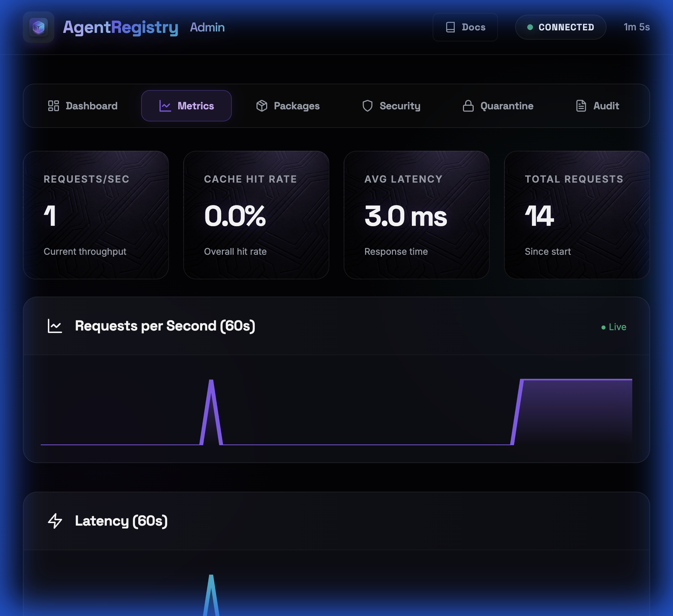Click the CONNECTED status badge
The height and width of the screenshot is (616, 673).
coord(560,27)
